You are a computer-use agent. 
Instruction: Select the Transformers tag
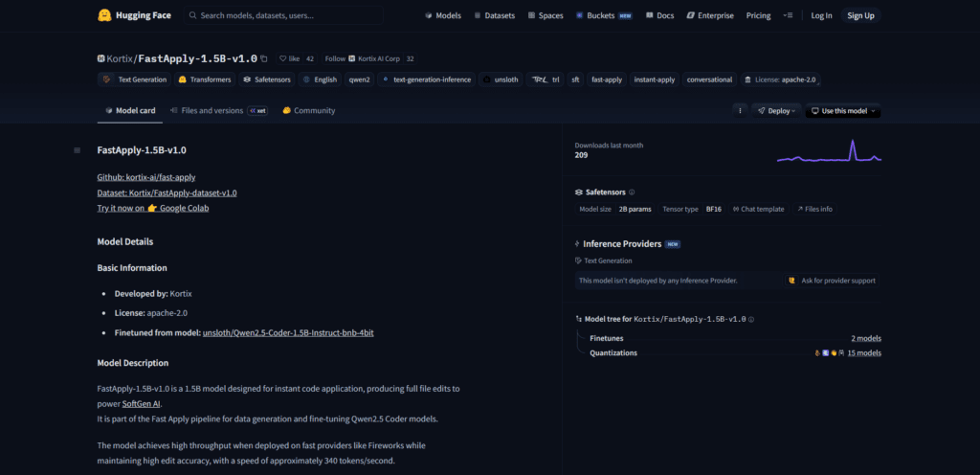coord(205,79)
